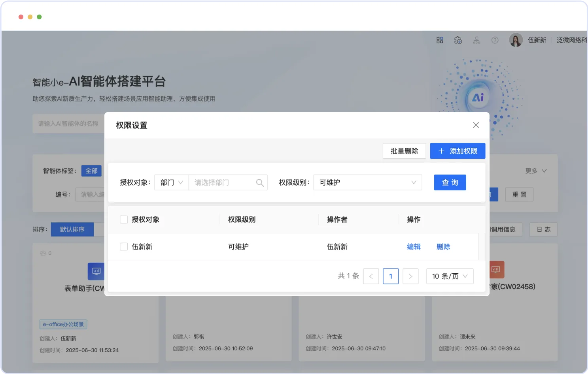
Task: Click the 重置 button in background page
Action: tap(519, 194)
